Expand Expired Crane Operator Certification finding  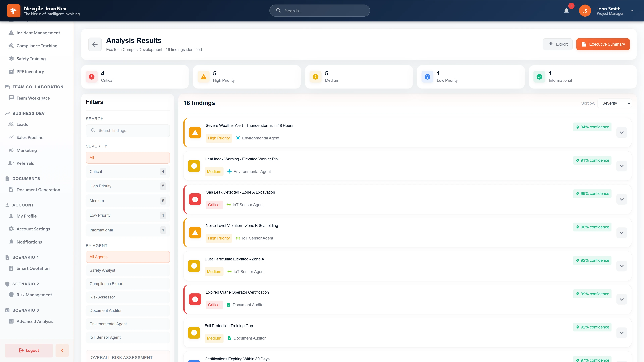click(622, 299)
